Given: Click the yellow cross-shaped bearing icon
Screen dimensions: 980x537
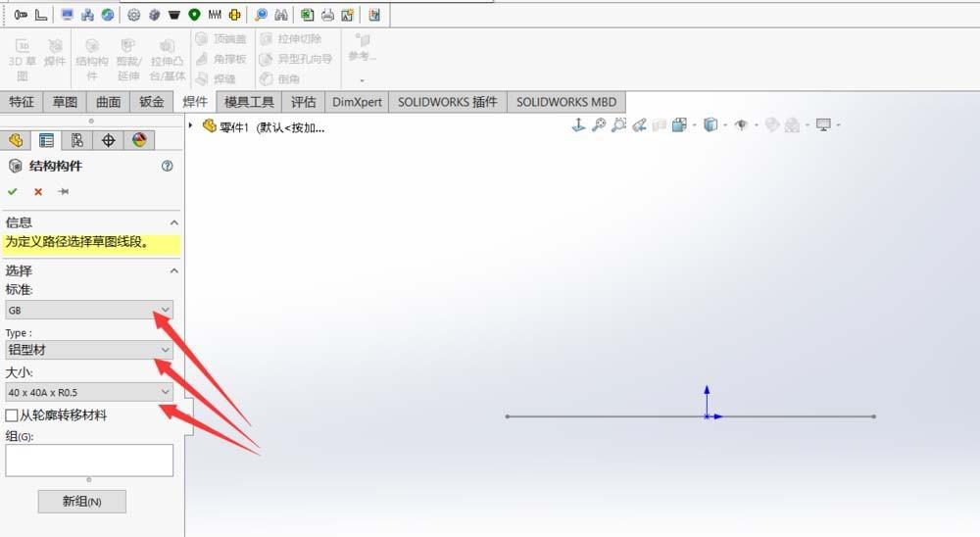Looking at the screenshot, I should (234, 15).
